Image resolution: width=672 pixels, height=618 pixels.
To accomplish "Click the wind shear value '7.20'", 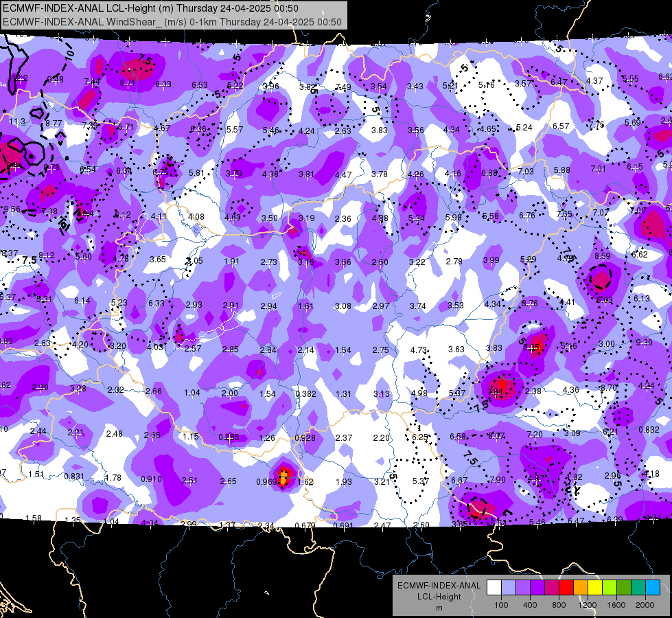I will point(535,435).
